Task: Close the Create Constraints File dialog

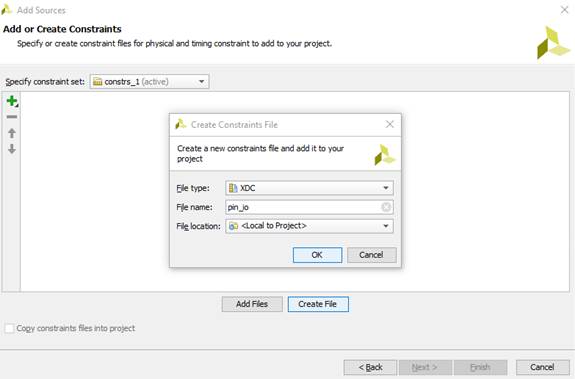Action: pos(389,124)
